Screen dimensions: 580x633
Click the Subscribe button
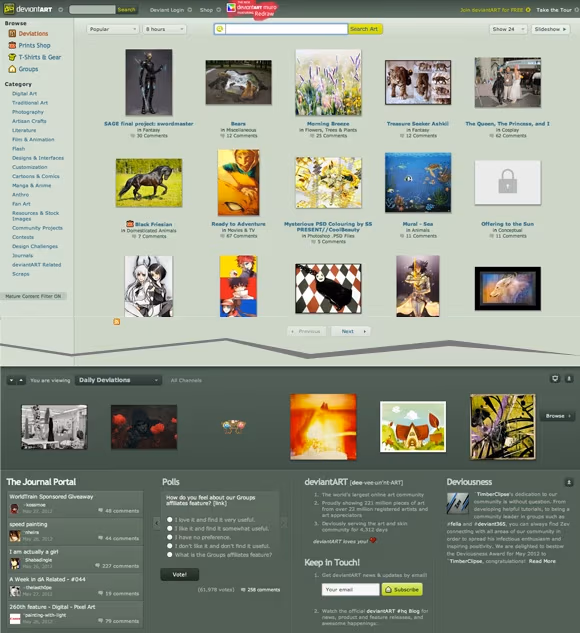coord(402,589)
